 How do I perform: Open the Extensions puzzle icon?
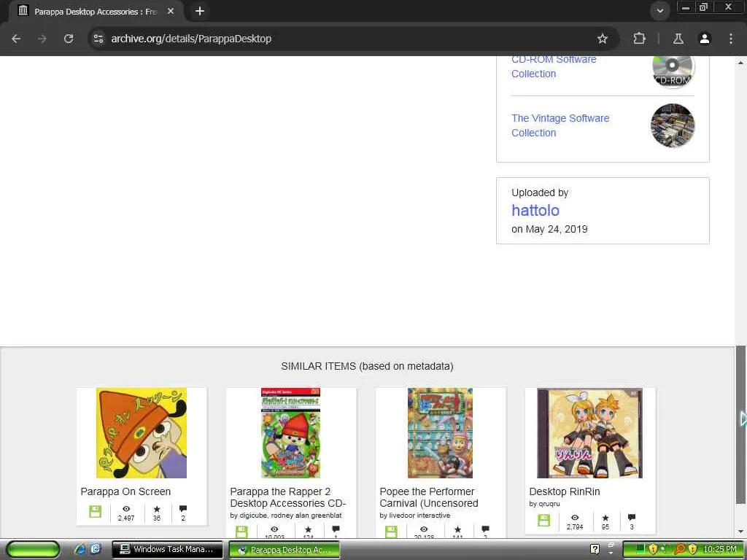pos(639,39)
